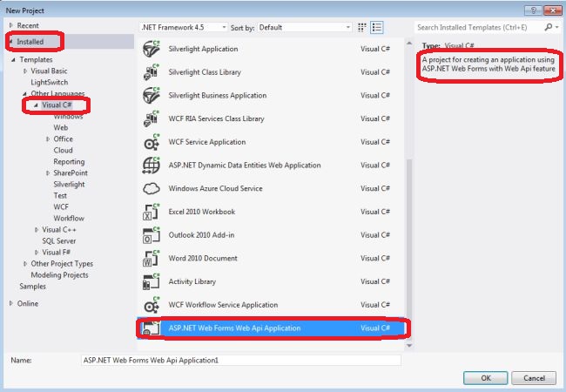Expand the Online node

point(10,303)
